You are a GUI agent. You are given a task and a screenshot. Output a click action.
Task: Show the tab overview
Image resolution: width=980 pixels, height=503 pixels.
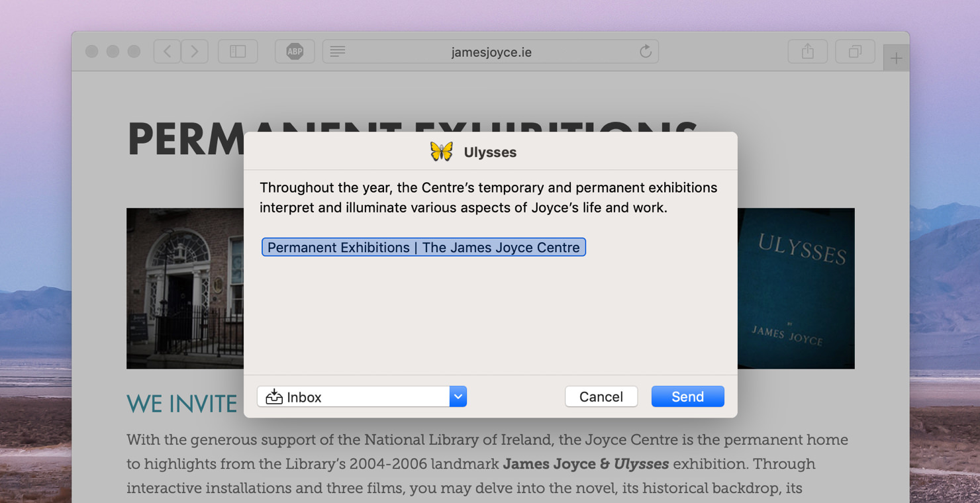point(855,52)
